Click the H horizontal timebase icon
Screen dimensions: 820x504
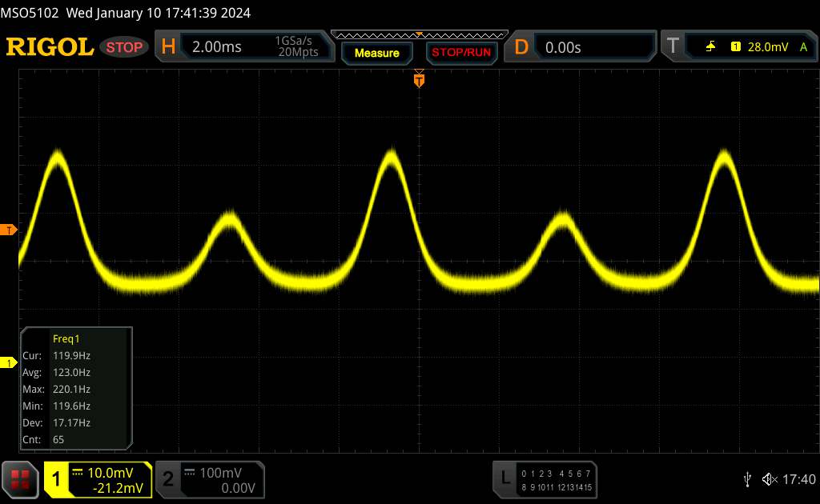point(168,47)
